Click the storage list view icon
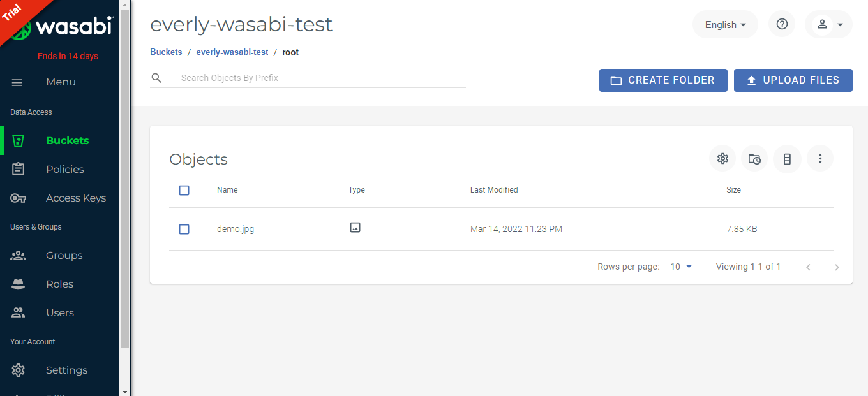 [x=787, y=158]
